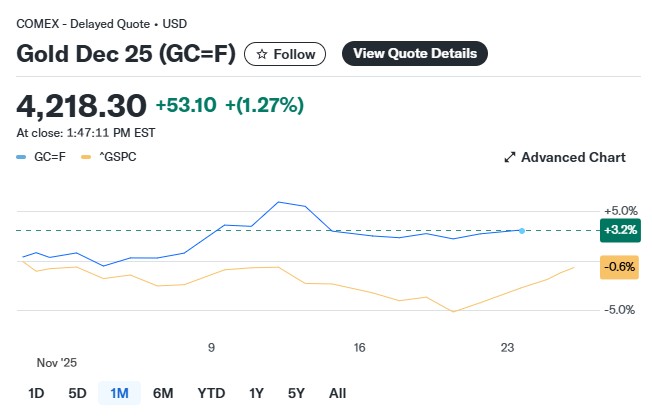Show year-to-date YTD range
Screen dimensions: 652x417
point(211,393)
